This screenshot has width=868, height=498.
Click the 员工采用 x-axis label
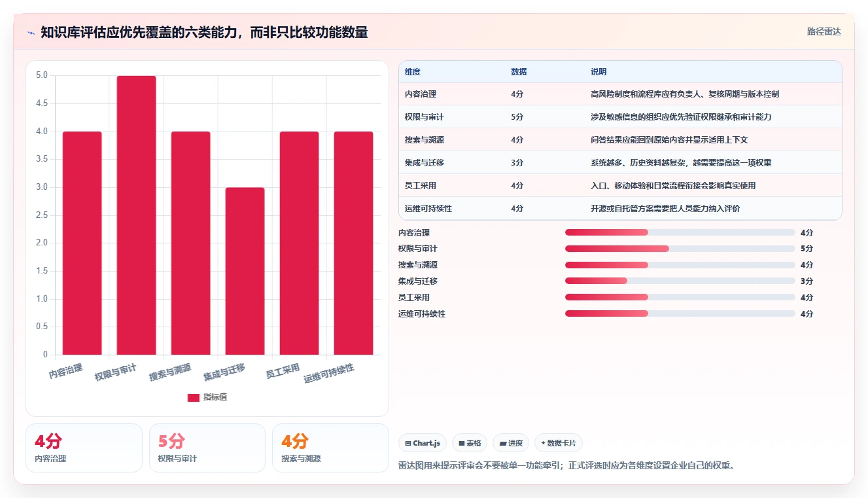(283, 372)
